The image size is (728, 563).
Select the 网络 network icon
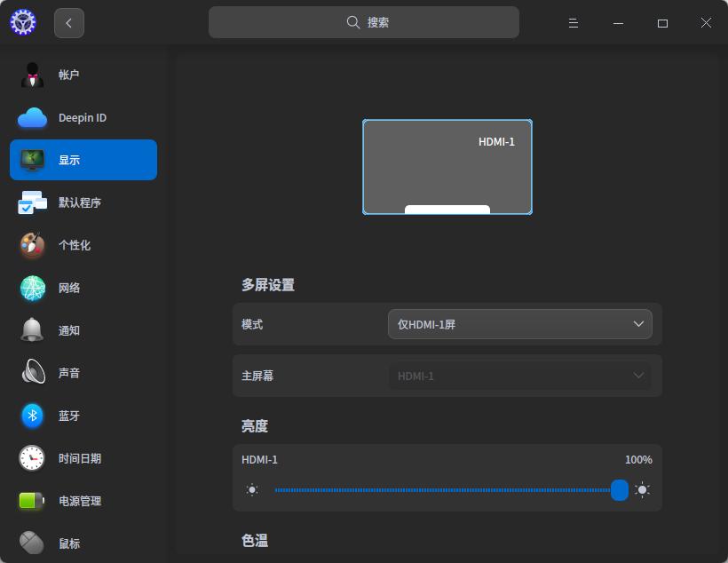(x=32, y=288)
